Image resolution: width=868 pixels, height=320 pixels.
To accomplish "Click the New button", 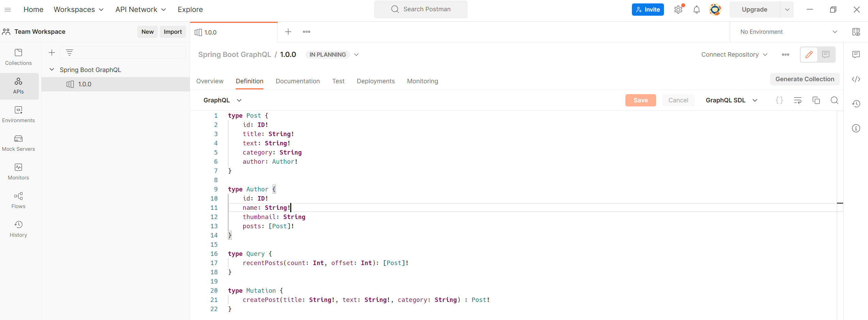I will click(148, 32).
